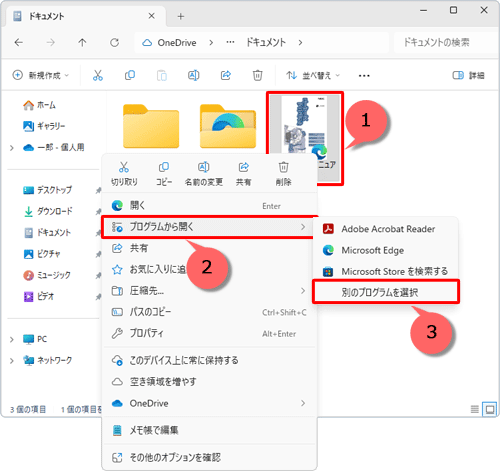
Task: Open the 新規作成 dropdown
Action: click(41, 75)
